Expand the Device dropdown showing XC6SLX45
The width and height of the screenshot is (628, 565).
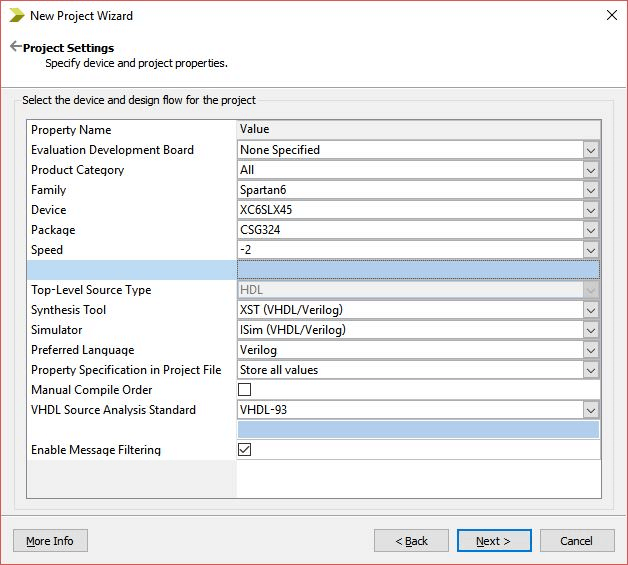coord(591,210)
